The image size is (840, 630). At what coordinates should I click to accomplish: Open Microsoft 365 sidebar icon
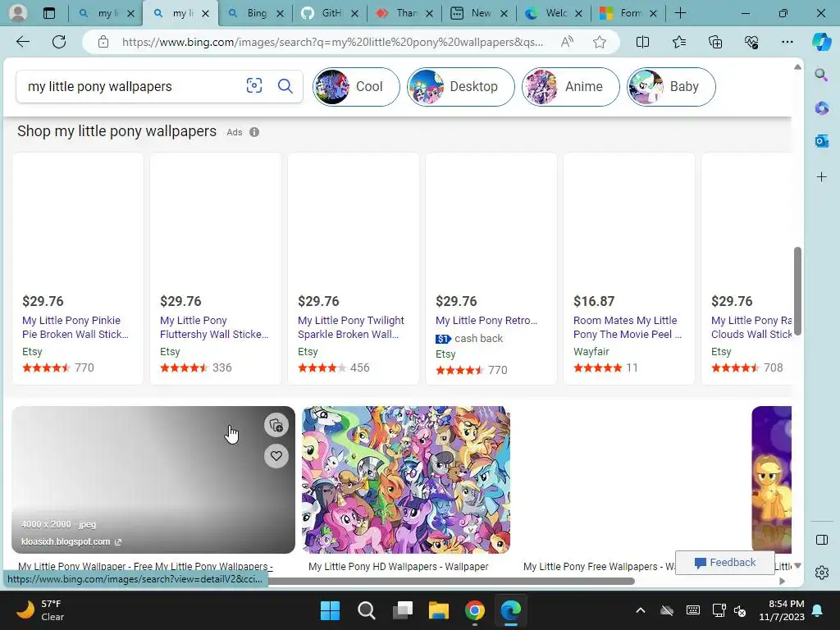point(821,107)
